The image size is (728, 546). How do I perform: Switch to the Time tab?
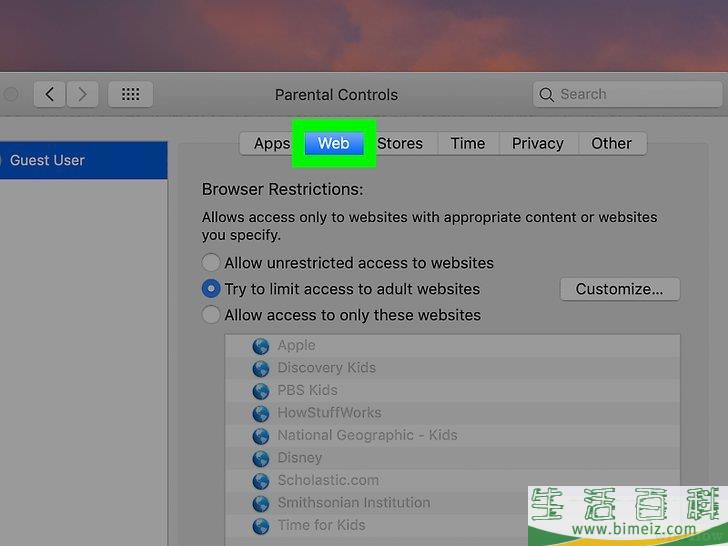pos(467,144)
